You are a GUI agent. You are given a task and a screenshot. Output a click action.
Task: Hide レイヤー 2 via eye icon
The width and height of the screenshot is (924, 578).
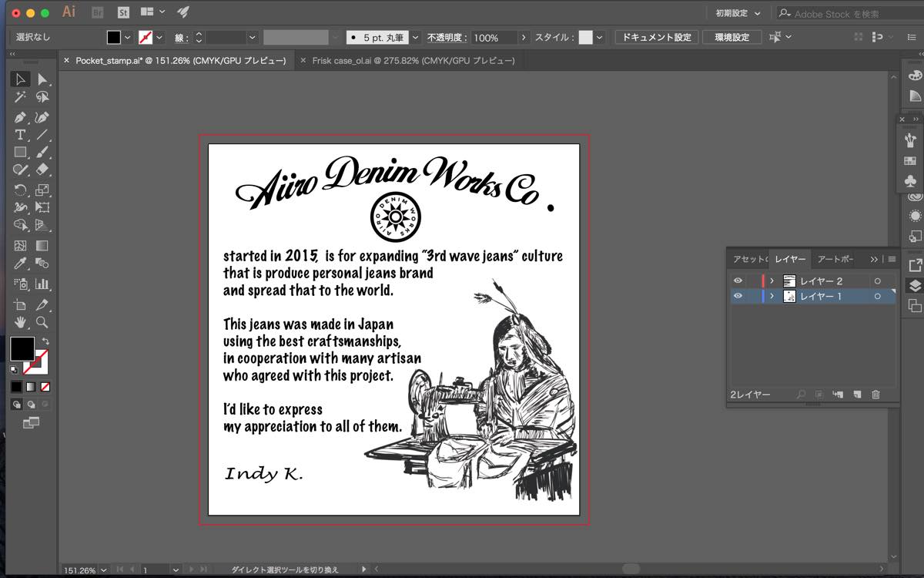[x=738, y=281]
